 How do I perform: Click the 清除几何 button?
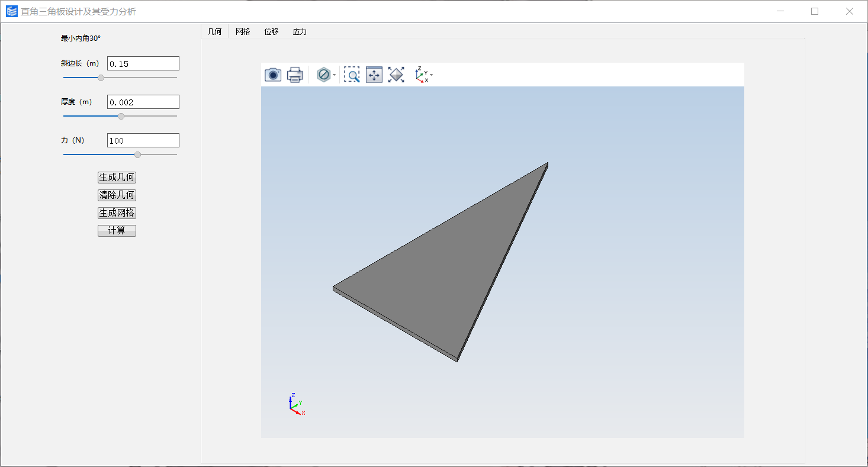[117, 195]
